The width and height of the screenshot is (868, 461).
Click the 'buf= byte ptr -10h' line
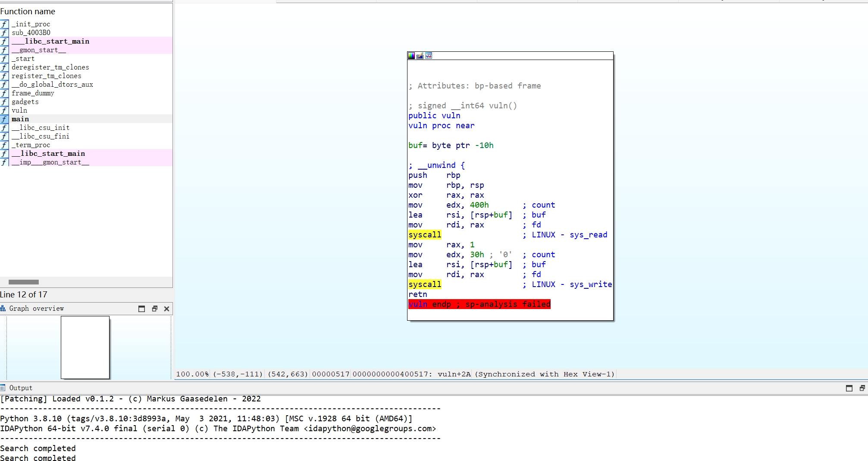451,145
